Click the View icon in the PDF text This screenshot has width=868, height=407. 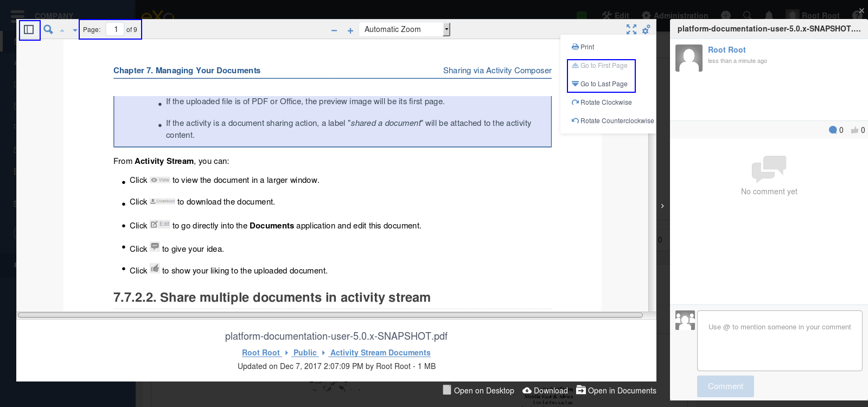(160, 180)
